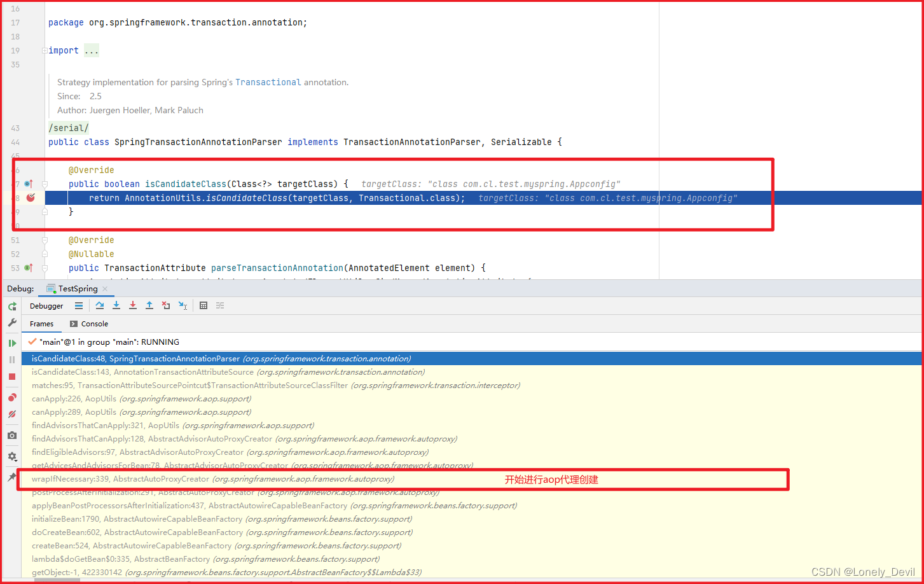Click the Pin Tab icon
Viewport: 924px width, 584px height.
point(12,477)
